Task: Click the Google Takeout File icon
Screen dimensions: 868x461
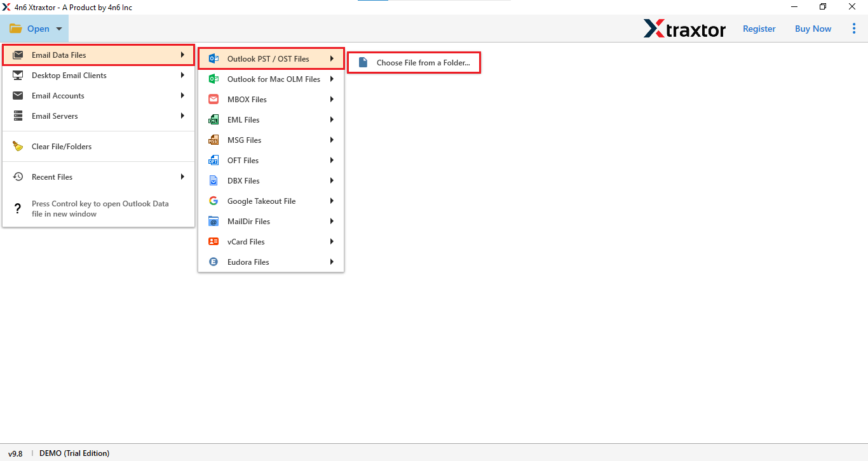Action: coord(214,201)
